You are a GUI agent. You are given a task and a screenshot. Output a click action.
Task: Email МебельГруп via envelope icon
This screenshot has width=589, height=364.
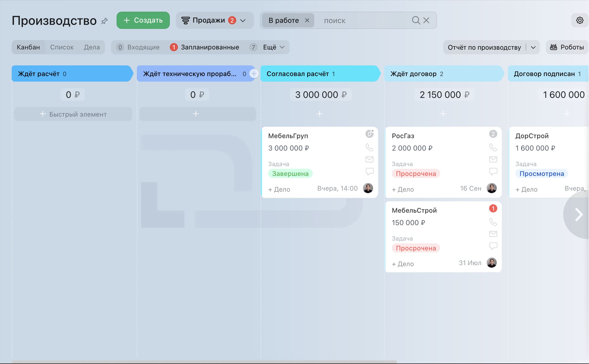[369, 159]
